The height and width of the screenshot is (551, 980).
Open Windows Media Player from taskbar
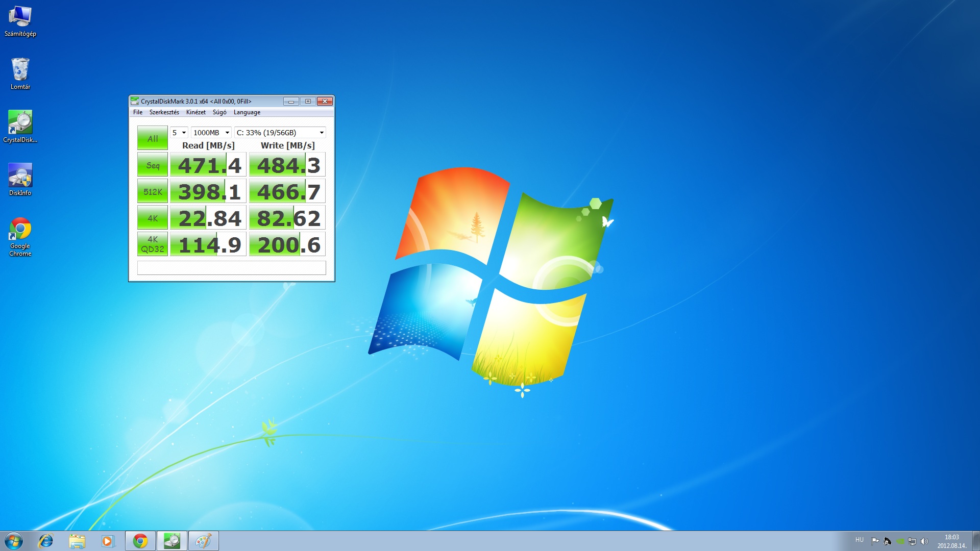(x=108, y=541)
